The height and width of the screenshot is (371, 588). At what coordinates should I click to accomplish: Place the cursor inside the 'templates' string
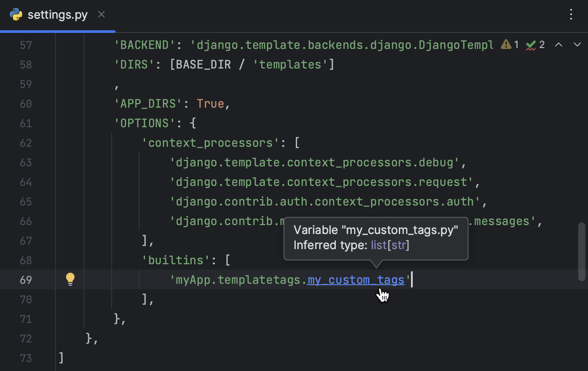[x=289, y=64]
